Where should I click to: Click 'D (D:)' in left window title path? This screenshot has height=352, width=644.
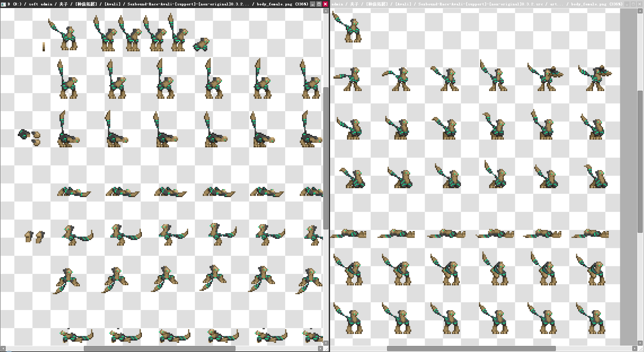tap(14, 4)
